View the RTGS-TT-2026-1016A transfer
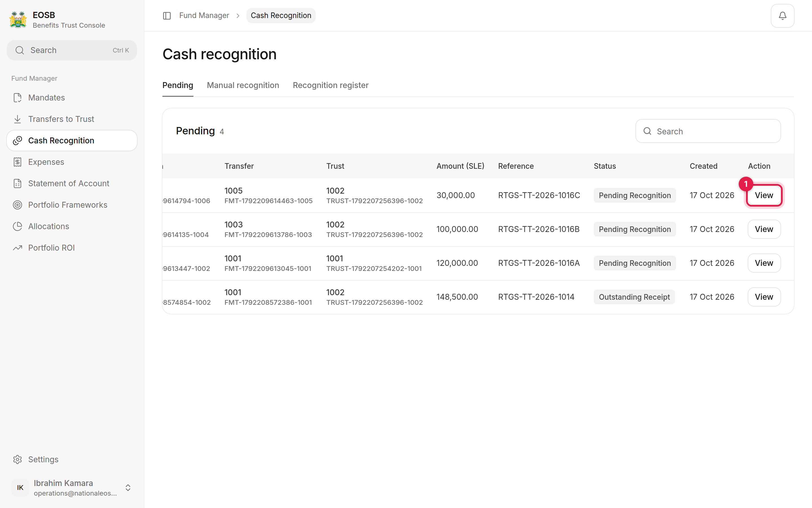The width and height of the screenshot is (812, 508). (x=764, y=263)
